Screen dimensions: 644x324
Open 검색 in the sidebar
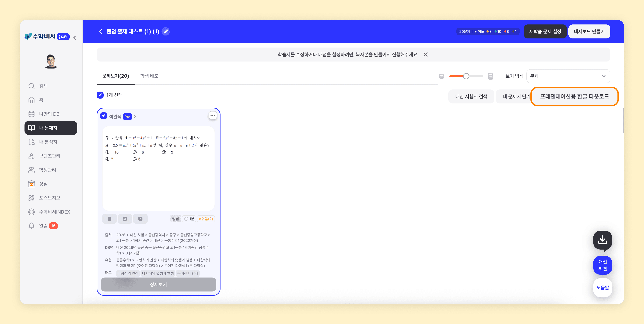click(51, 86)
